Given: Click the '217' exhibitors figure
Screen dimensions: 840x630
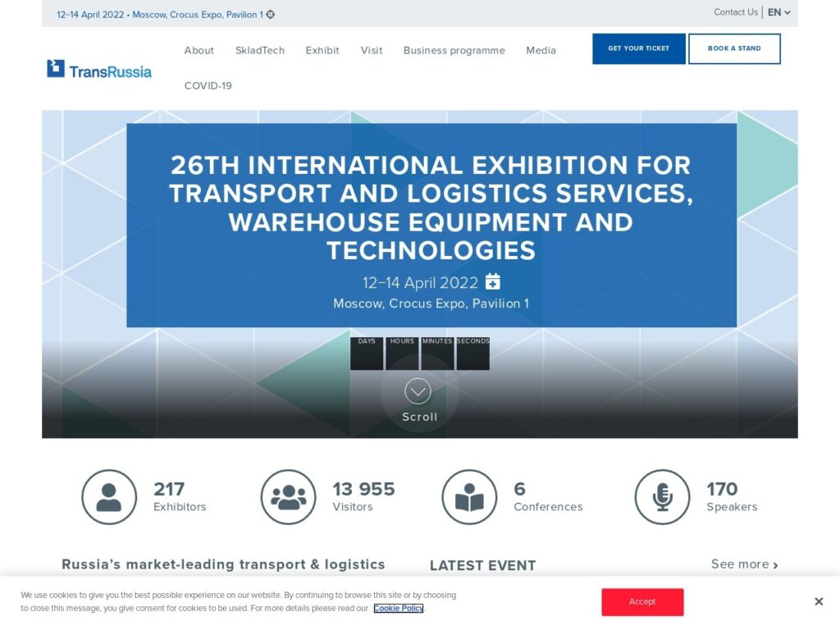Looking at the screenshot, I should [169, 489].
